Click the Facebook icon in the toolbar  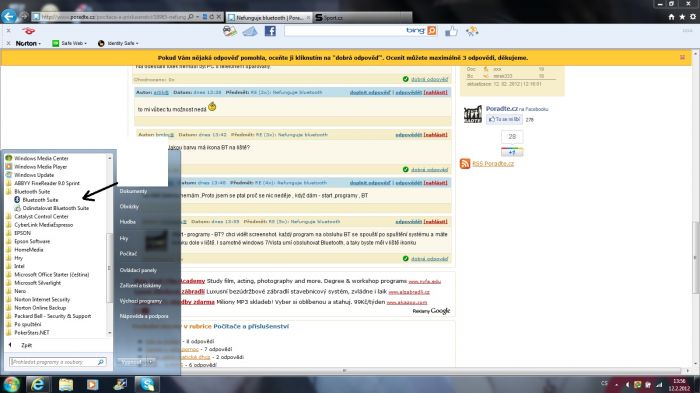(270, 31)
